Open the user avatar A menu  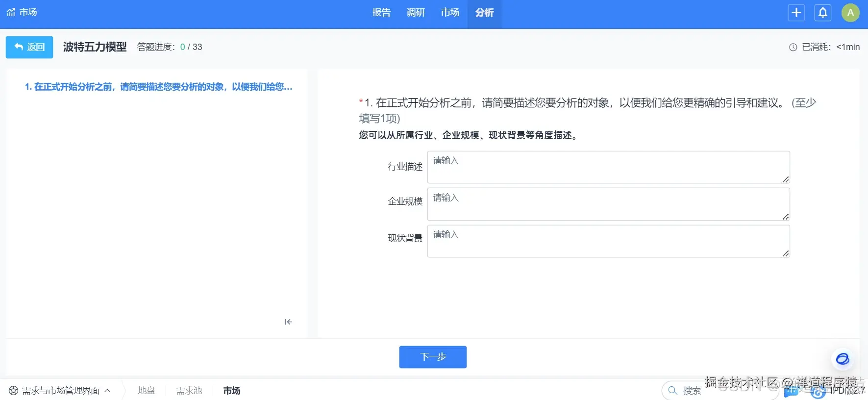(851, 13)
